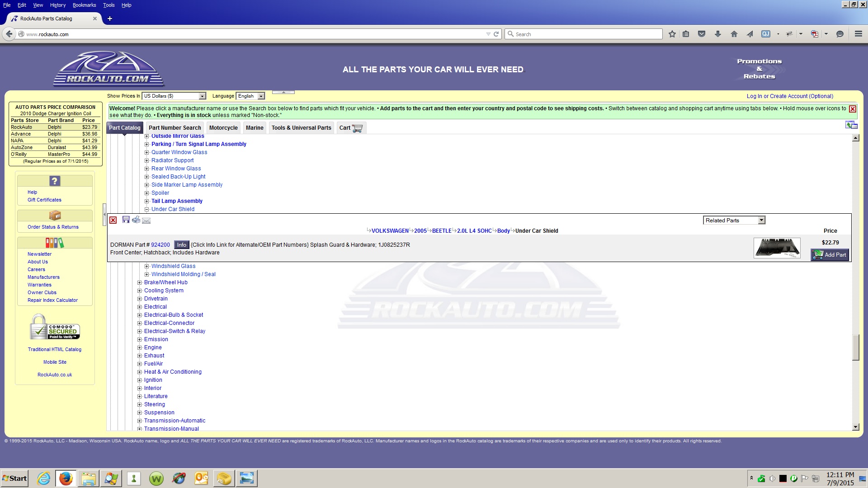Click the RockAuto.com logo
Viewport: 868px width, 488px height.
(108, 69)
